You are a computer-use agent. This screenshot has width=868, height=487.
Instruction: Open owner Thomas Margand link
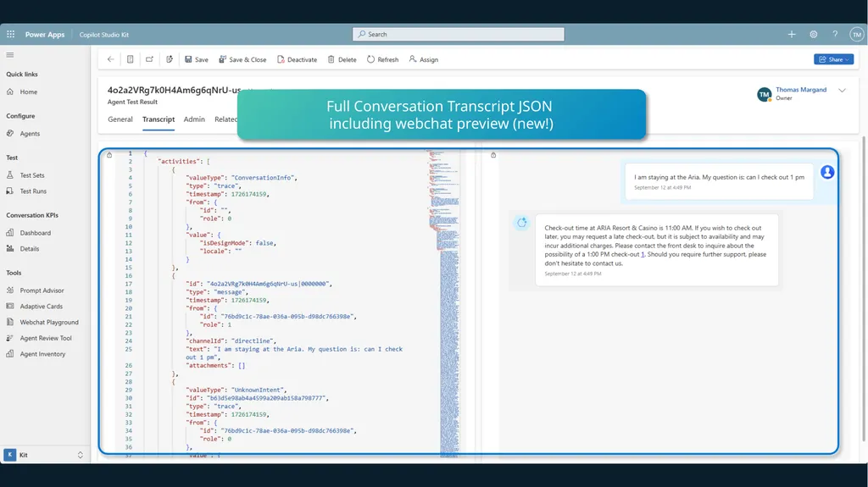pos(801,90)
